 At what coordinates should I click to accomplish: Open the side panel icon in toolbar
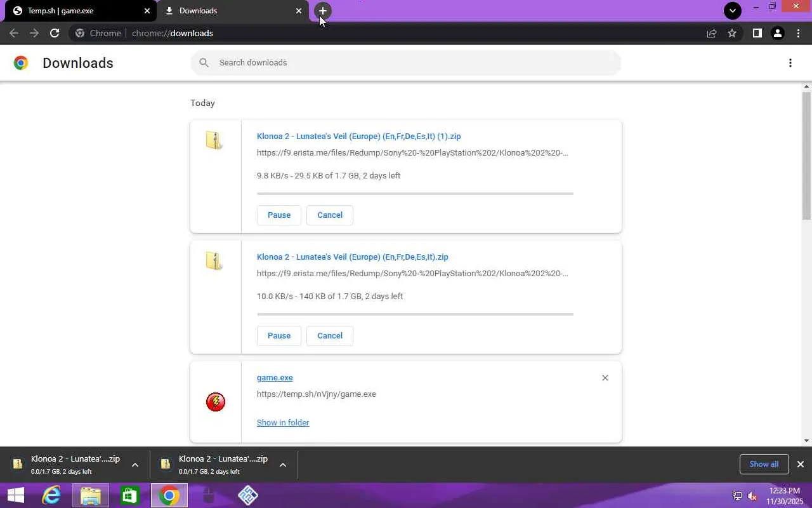(757, 33)
